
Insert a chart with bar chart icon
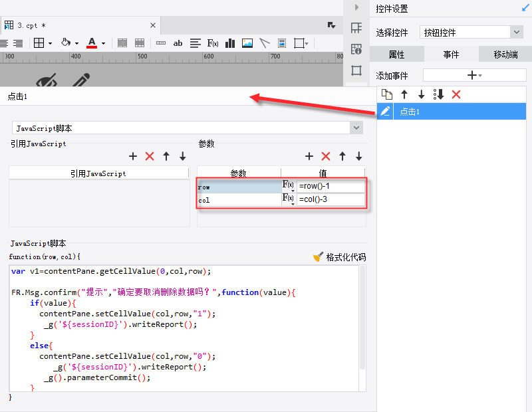tap(230, 43)
